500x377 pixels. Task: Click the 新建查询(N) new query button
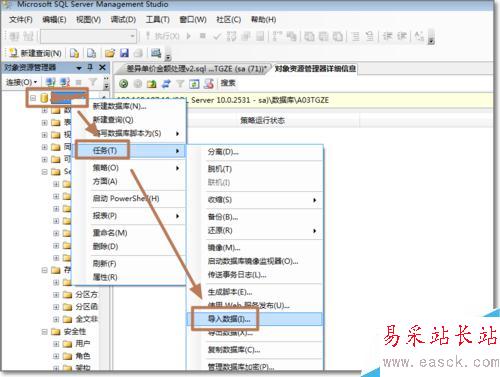pos(35,53)
